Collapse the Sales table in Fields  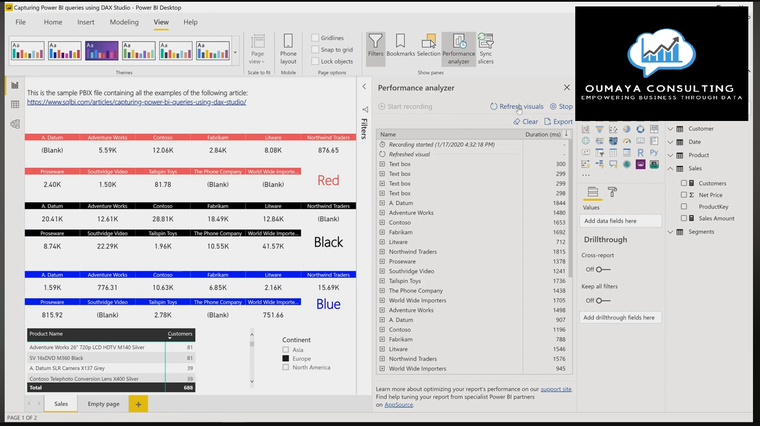tap(670, 169)
